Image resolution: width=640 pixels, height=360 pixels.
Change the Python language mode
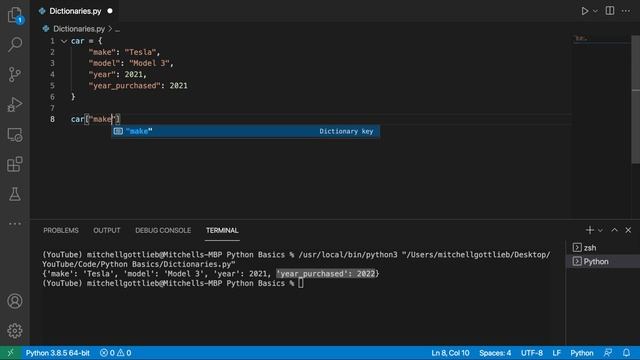[x=582, y=353]
